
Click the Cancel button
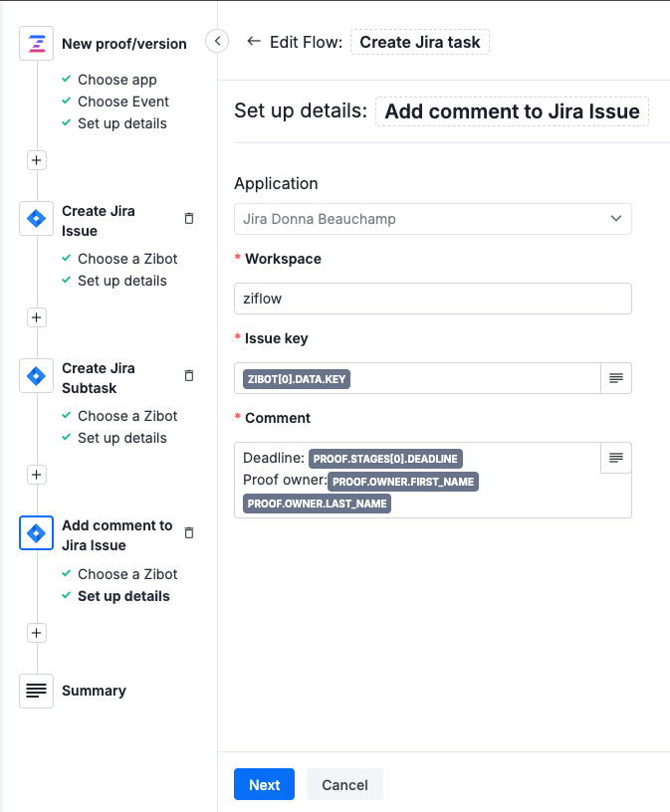(344, 784)
